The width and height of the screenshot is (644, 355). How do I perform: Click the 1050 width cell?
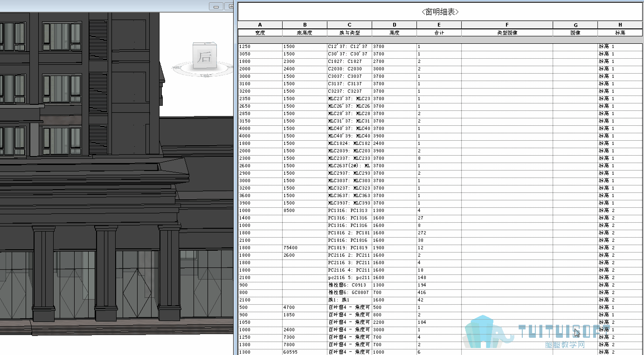coord(260,322)
